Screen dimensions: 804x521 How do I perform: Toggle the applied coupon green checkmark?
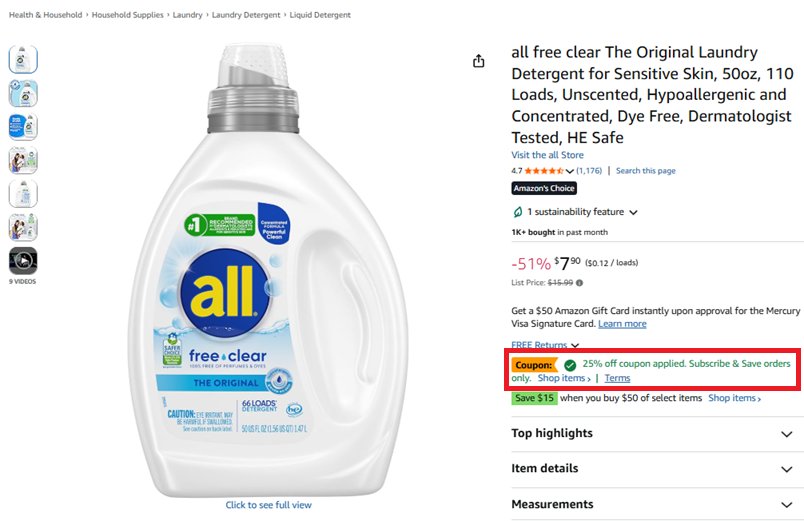[570, 365]
